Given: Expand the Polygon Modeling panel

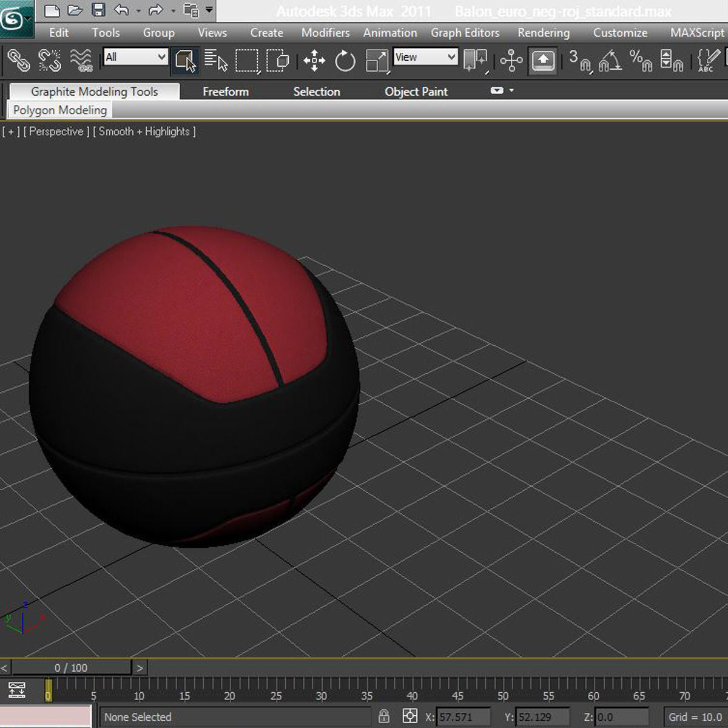Looking at the screenshot, I should [59, 110].
